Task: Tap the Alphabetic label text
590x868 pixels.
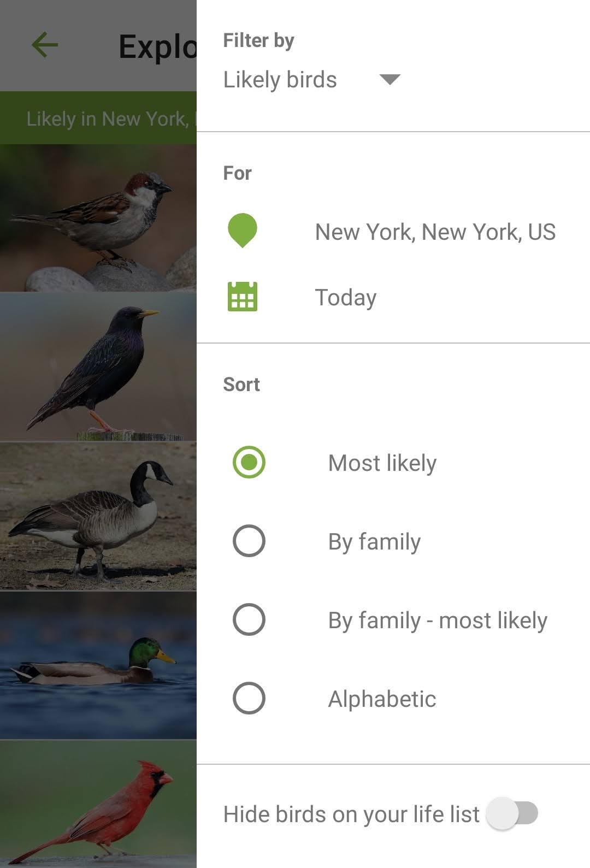Action: click(x=382, y=699)
